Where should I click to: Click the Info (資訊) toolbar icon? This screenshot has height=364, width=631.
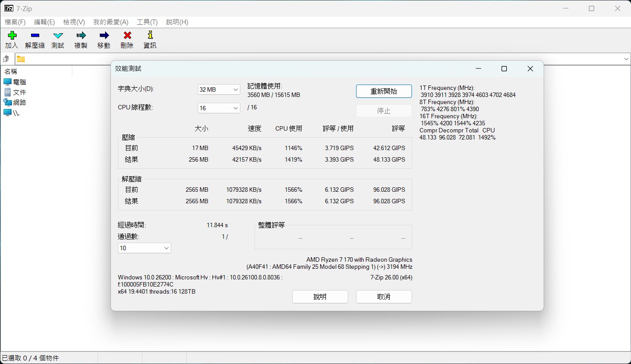(x=150, y=36)
